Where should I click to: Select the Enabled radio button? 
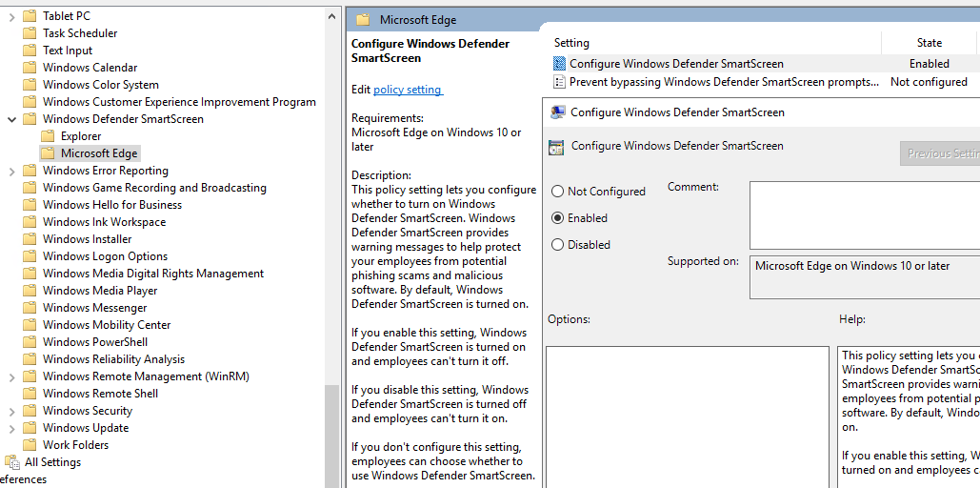[x=557, y=217]
